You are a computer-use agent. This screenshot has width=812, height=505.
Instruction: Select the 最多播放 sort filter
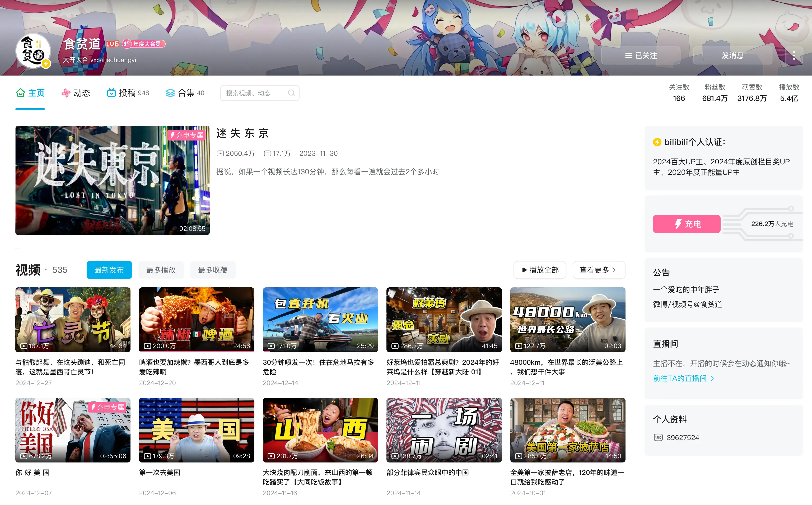click(x=161, y=270)
